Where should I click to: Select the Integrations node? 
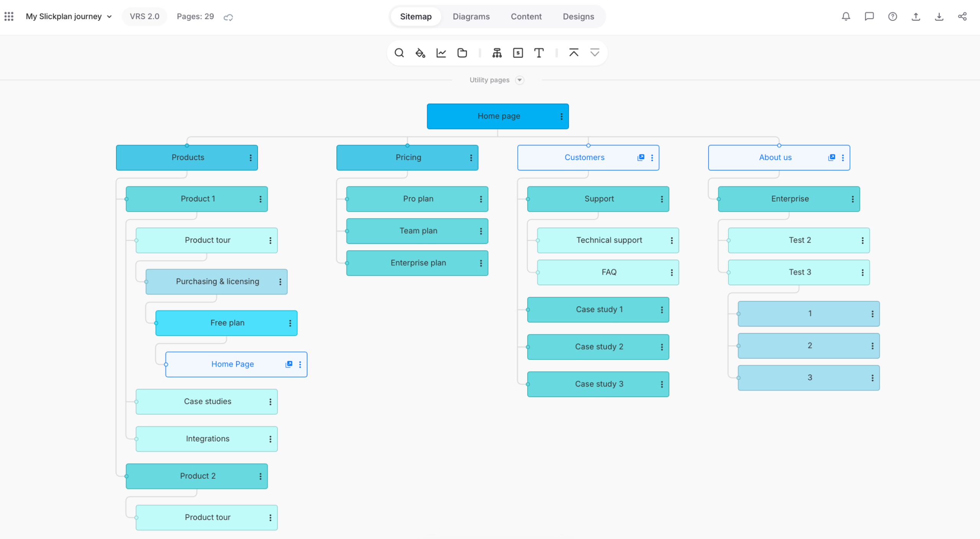207,439
